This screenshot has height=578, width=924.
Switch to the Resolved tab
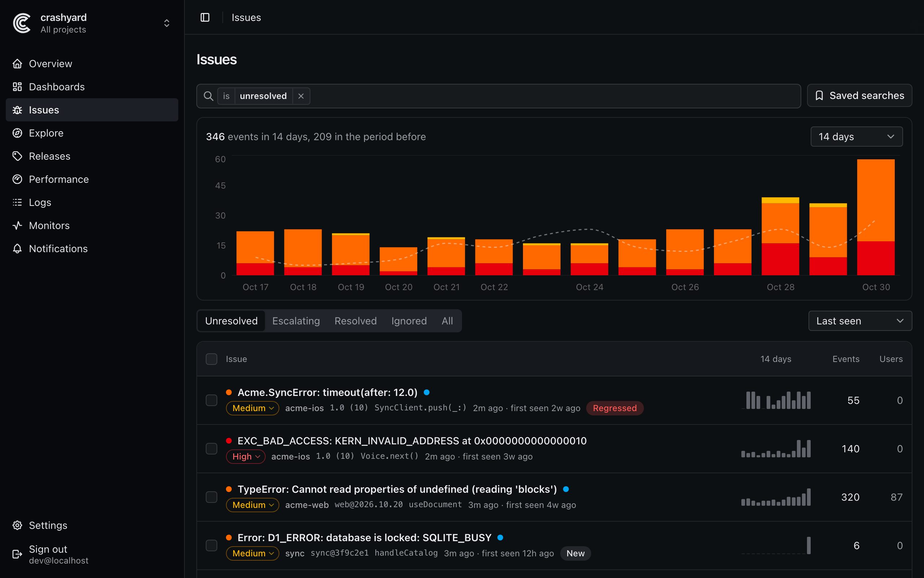coord(356,321)
